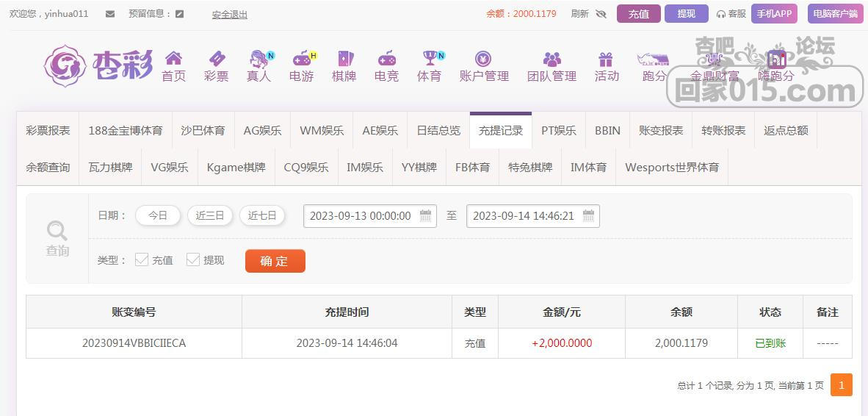The height and width of the screenshot is (416, 868).
Task: Open the 体育 trophy icon
Action: point(430,58)
